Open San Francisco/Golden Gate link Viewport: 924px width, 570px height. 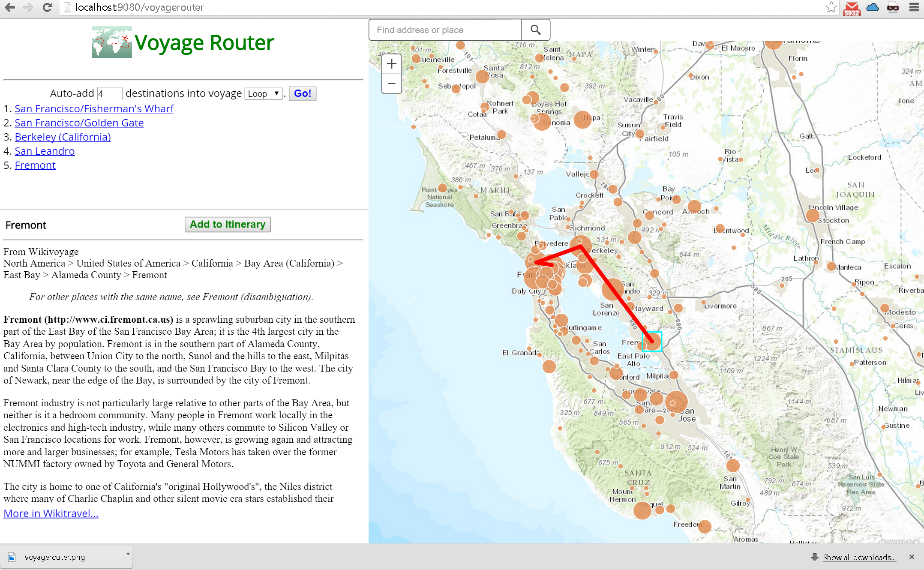point(79,123)
